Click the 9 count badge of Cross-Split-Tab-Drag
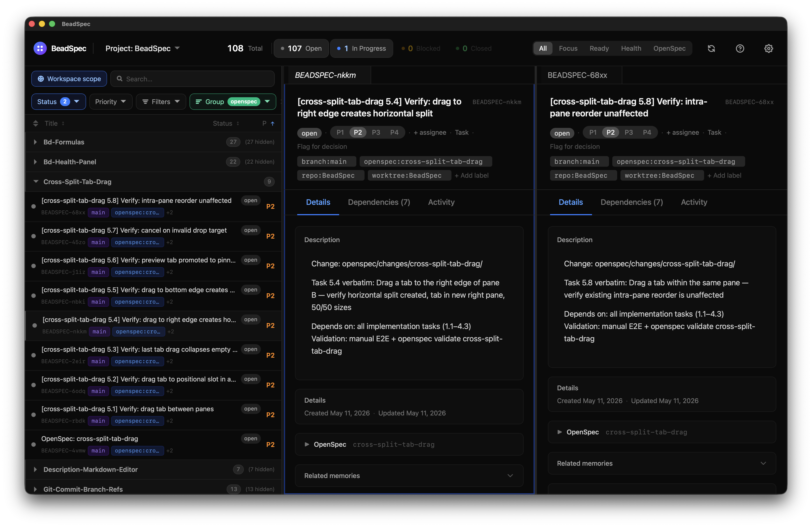The image size is (812, 527). coord(269,182)
